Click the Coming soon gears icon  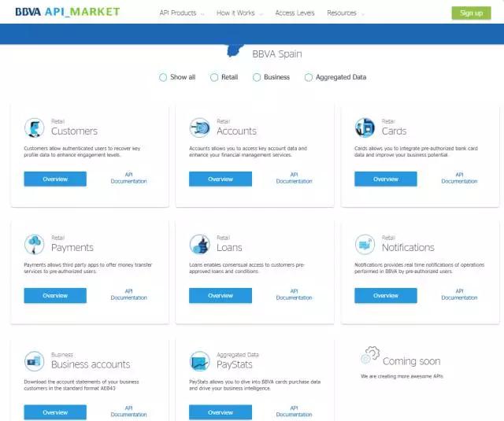tap(370, 355)
